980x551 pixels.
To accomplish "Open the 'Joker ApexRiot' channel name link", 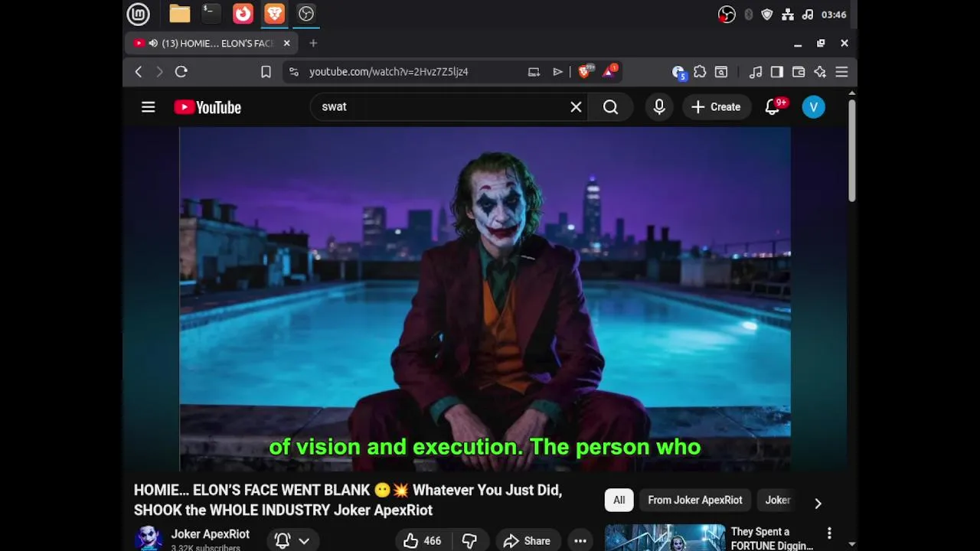I will coord(210,534).
